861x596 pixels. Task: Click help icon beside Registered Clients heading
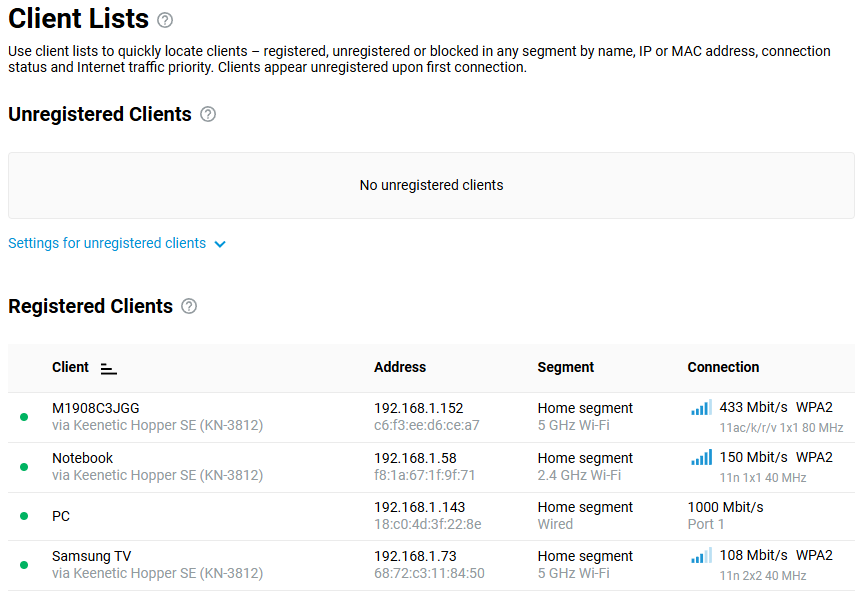coord(189,306)
